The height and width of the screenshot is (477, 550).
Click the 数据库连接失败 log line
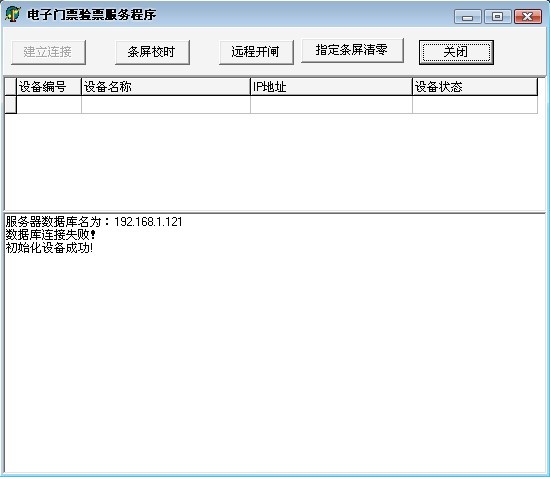(x=51, y=235)
